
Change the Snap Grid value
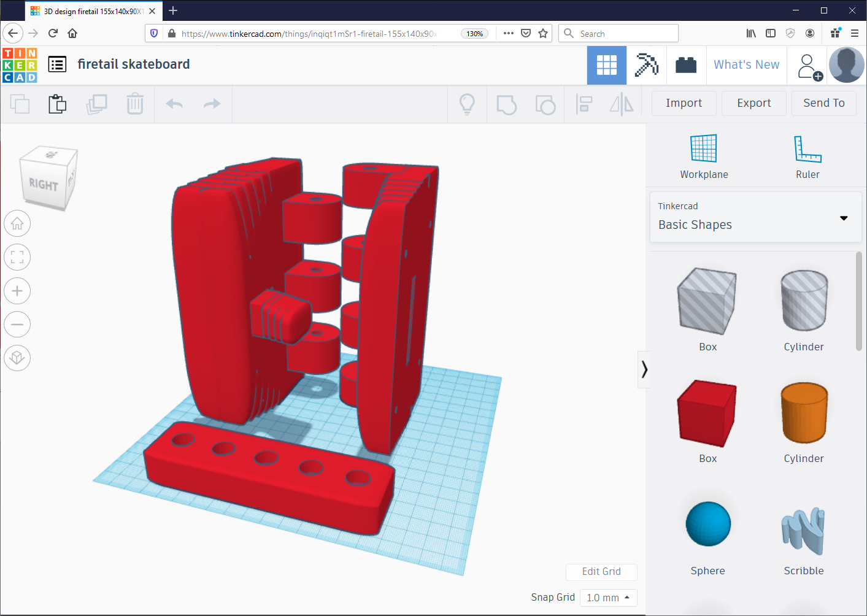[608, 597]
